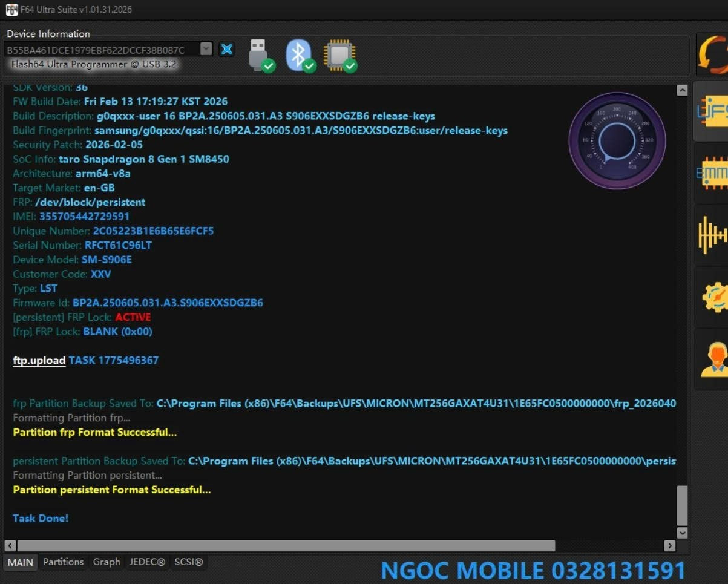Open the UFS module sidebar icon
The image size is (728, 584).
click(712, 111)
